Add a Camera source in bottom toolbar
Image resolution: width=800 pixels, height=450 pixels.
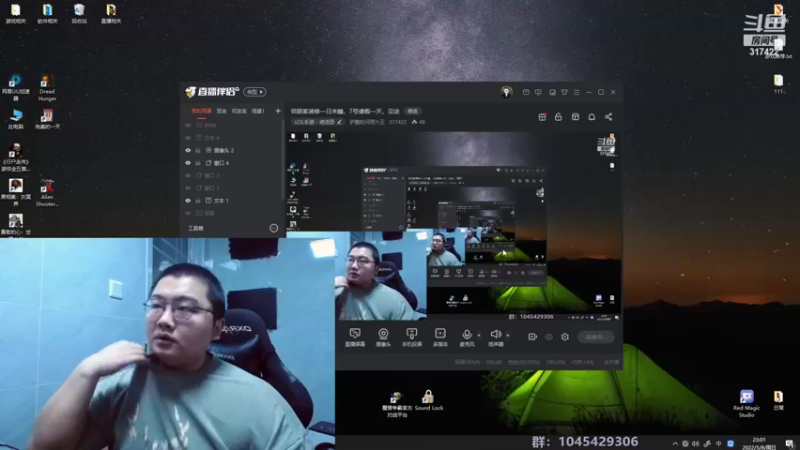(x=383, y=337)
